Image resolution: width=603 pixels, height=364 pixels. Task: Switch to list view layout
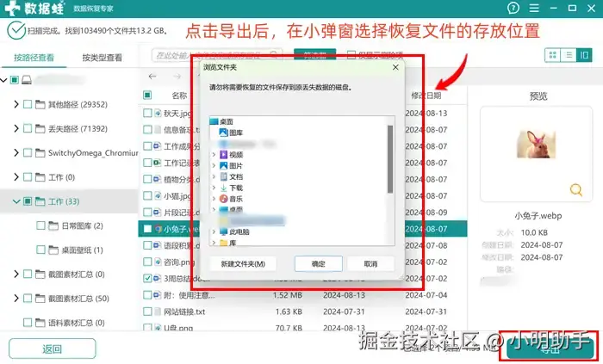pyautogui.click(x=569, y=55)
